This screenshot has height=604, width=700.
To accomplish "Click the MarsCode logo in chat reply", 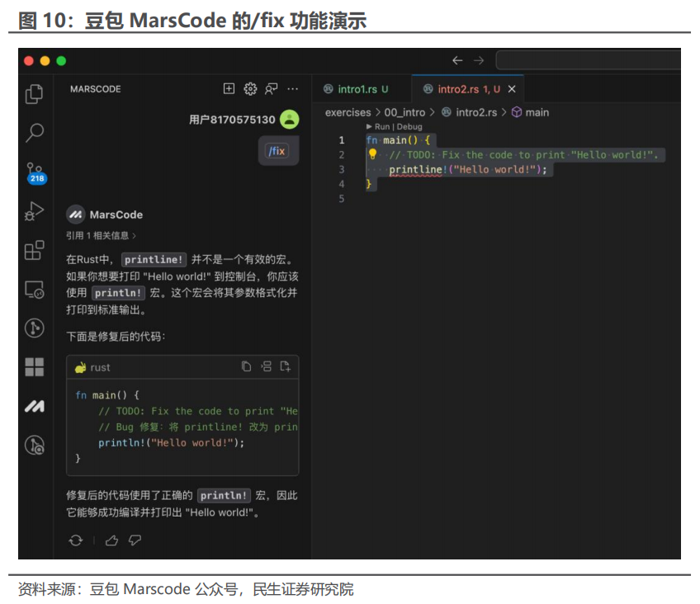I will (x=76, y=215).
